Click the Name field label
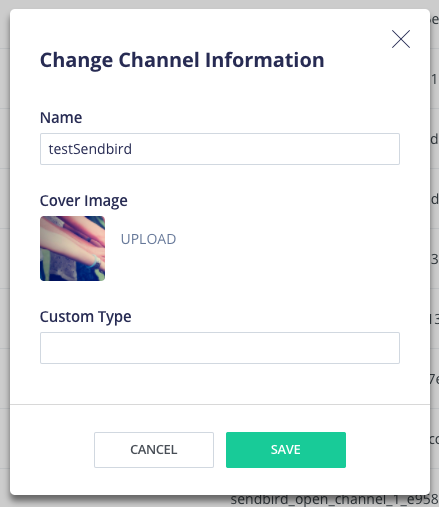439x507 pixels. [61, 118]
